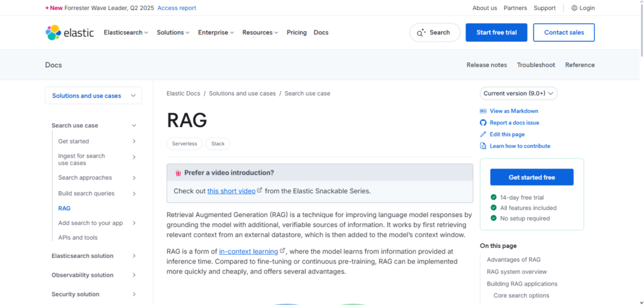
Task: Click the Markdown icon beside View as Markdown
Action: click(x=483, y=111)
